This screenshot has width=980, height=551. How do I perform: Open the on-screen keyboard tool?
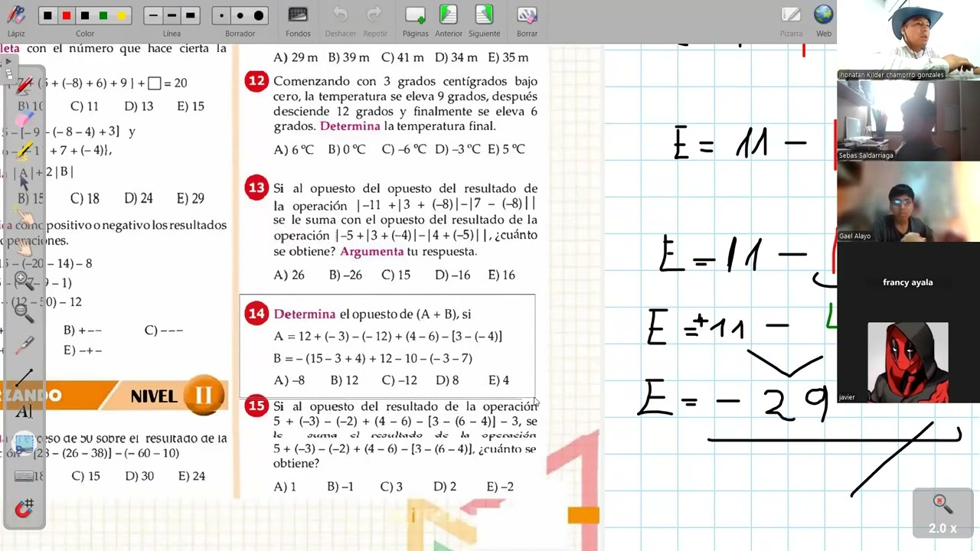point(24,476)
